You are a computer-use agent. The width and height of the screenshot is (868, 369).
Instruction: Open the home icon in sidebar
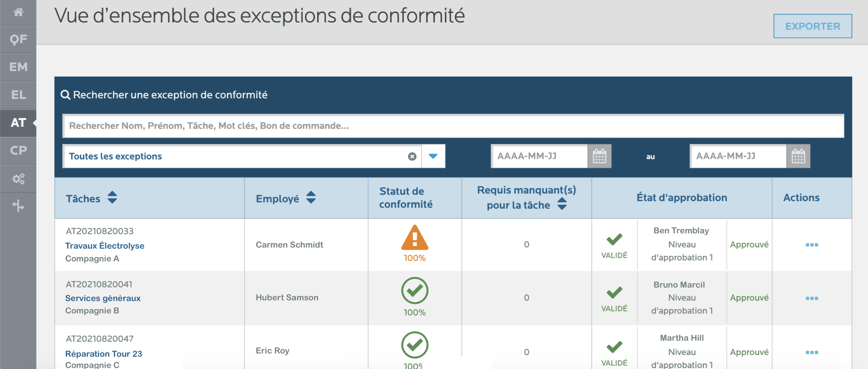click(x=18, y=12)
